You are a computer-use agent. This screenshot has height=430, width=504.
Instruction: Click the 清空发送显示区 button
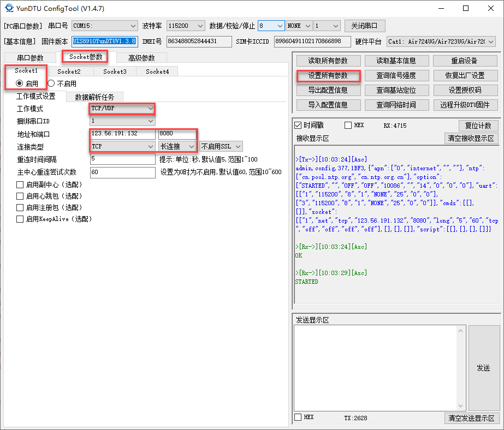tap(472, 418)
